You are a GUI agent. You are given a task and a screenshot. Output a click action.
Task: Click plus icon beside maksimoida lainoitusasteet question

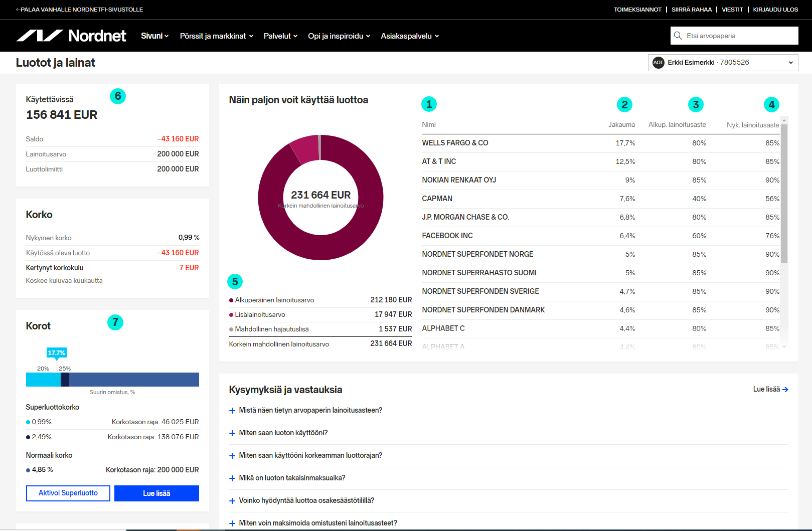click(232, 523)
